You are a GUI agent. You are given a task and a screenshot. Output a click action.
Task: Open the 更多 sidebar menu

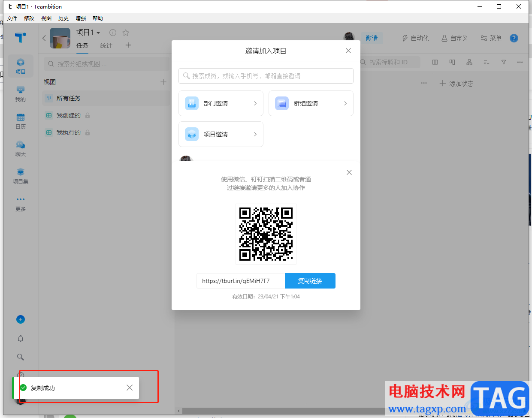(21, 204)
